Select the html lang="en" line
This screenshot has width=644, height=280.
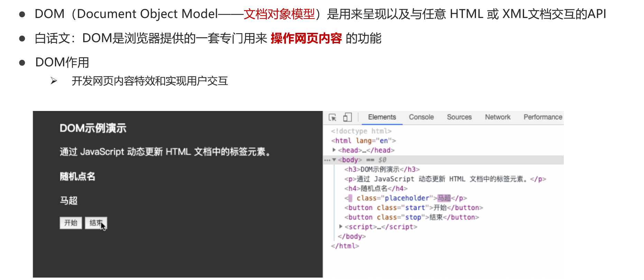coord(363,141)
